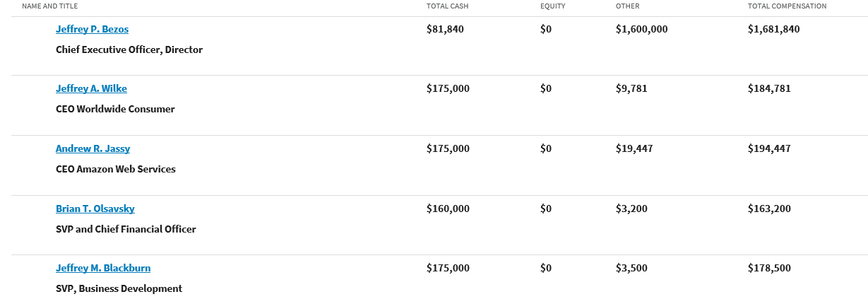This screenshot has height=299, width=868.
Task: Select Jassy other compensation $19,447
Action: [634, 148]
